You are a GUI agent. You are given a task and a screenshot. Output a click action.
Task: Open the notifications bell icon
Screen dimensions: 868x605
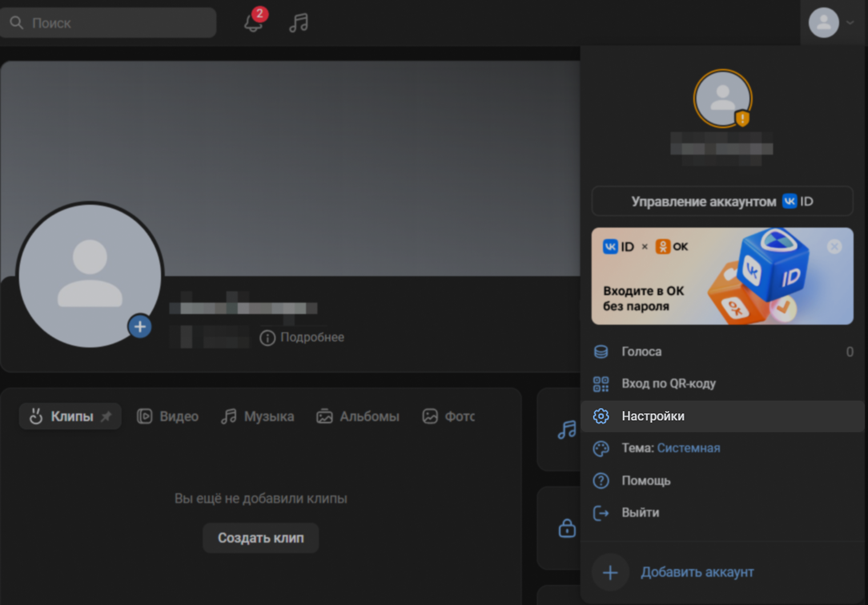[253, 23]
